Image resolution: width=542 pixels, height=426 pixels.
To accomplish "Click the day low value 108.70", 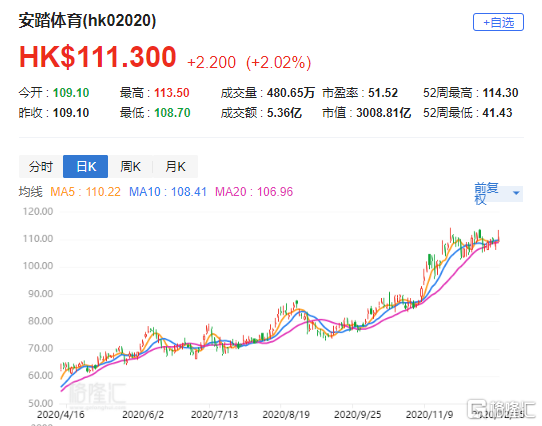I will (x=172, y=113).
